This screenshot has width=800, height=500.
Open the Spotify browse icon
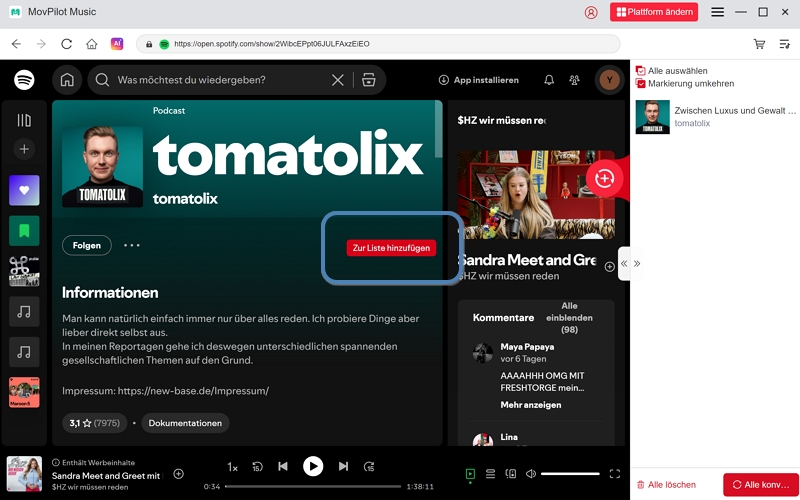368,80
